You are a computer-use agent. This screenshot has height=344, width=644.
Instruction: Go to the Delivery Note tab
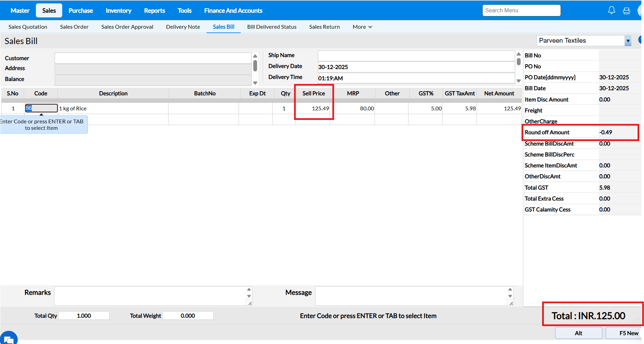(x=183, y=27)
